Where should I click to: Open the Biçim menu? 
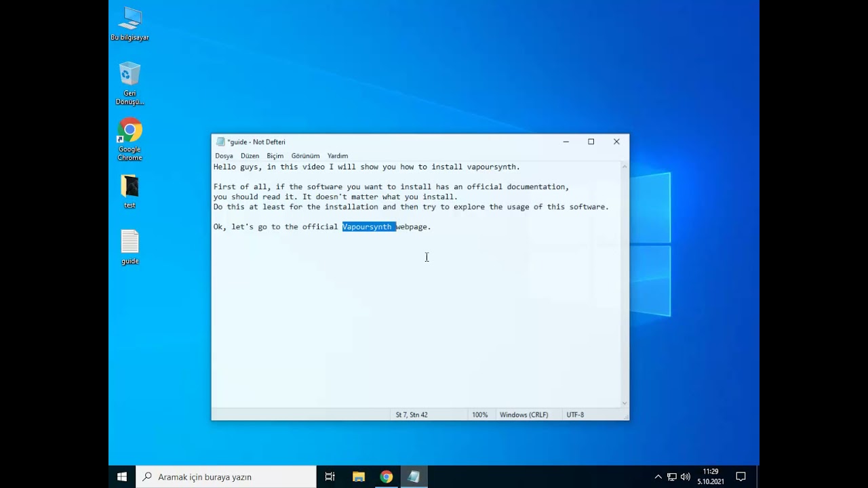(x=275, y=156)
